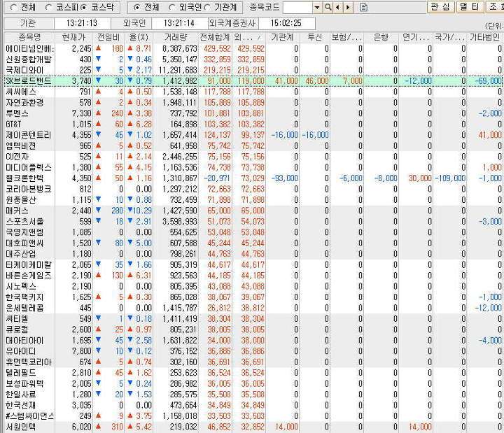Click the 은행 column header
Screen dimensions: 504x433
pyautogui.click(x=381, y=37)
